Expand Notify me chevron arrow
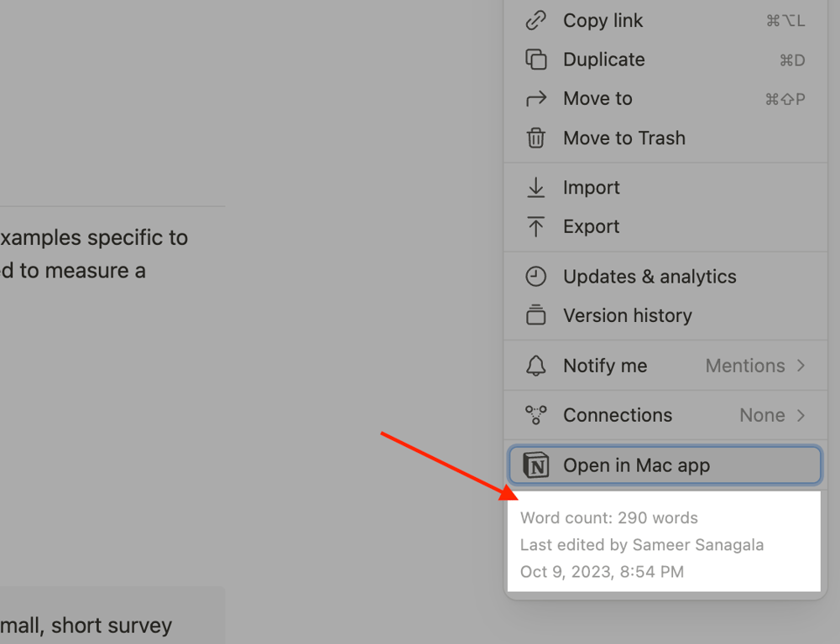Viewport: 840px width, 644px height. pyautogui.click(x=801, y=366)
